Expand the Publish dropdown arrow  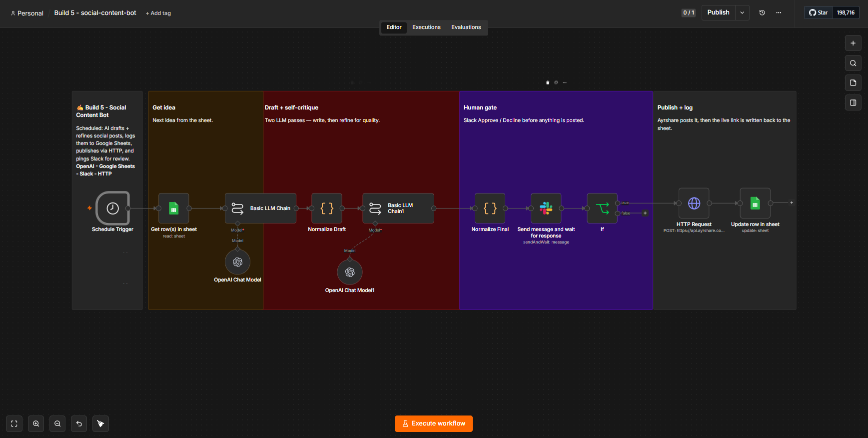click(742, 12)
